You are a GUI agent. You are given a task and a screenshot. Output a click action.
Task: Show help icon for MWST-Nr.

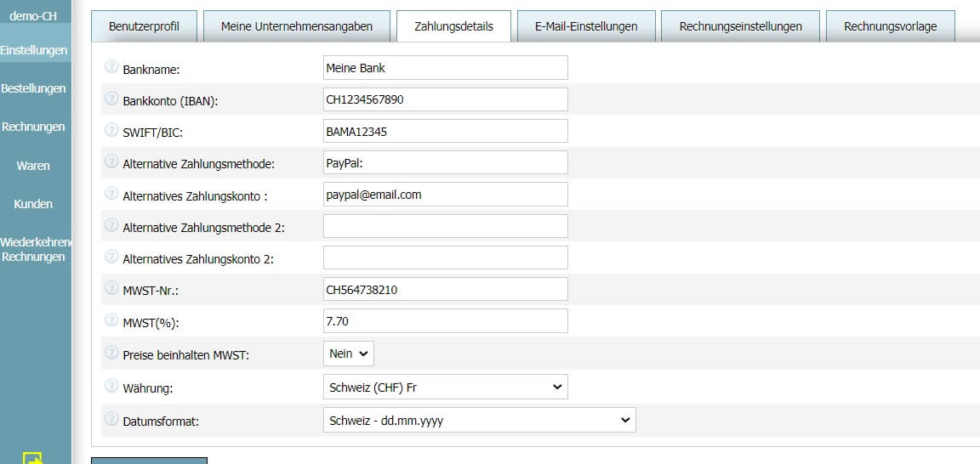[111, 289]
